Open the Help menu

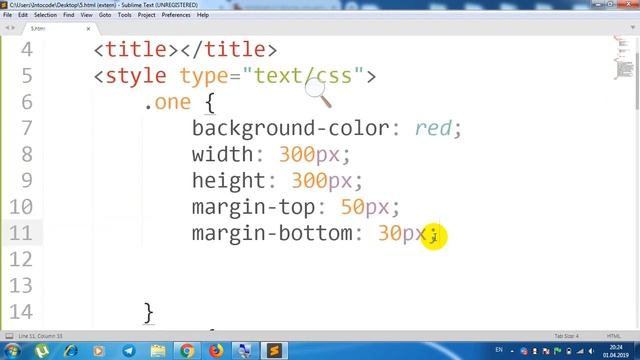(203, 15)
